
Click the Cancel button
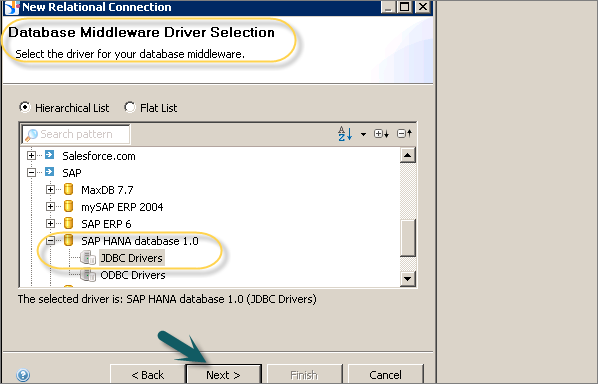pyautogui.click(x=386, y=374)
